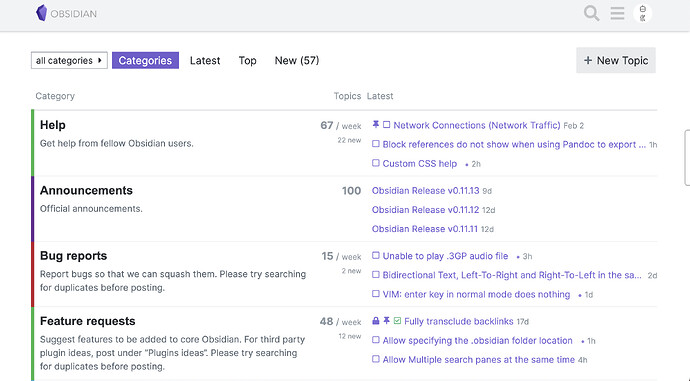This screenshot has height=381, width=690.
Task: Open Network Connections (Network Traffic) topic
Action: pos(477,125)
